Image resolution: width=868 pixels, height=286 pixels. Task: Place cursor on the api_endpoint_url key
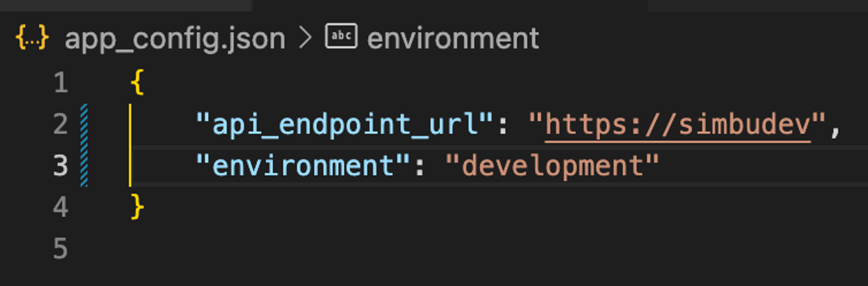coord(345,125)
